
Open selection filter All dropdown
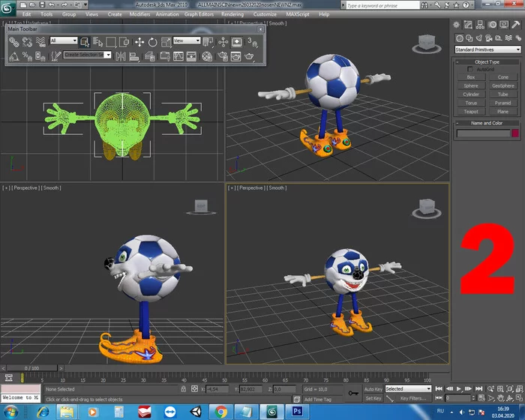pos(64,40)
